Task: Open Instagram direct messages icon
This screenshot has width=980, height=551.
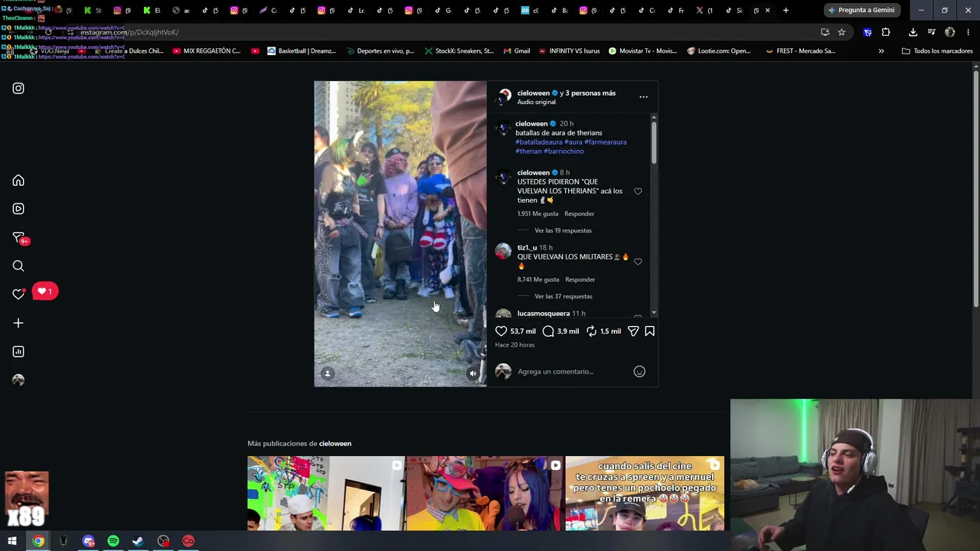Action: [18, 237]
